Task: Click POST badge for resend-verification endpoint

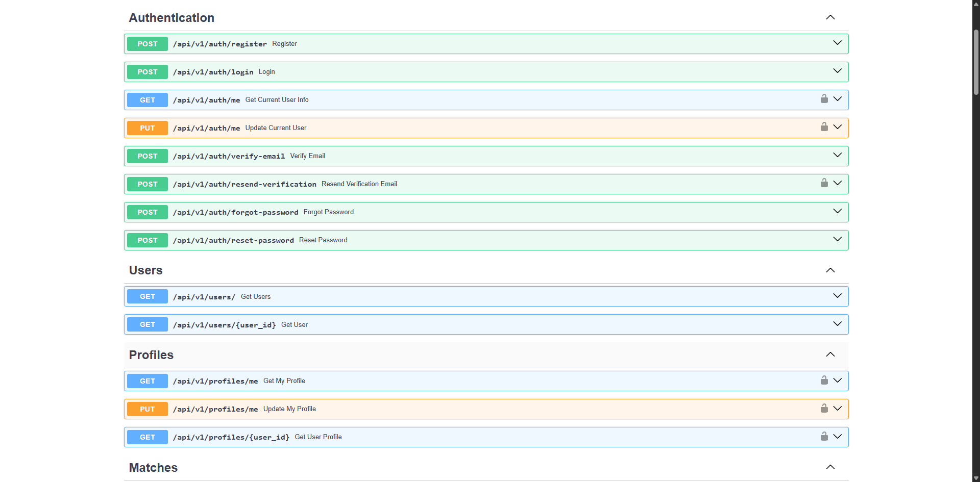Action: point(148,184)
